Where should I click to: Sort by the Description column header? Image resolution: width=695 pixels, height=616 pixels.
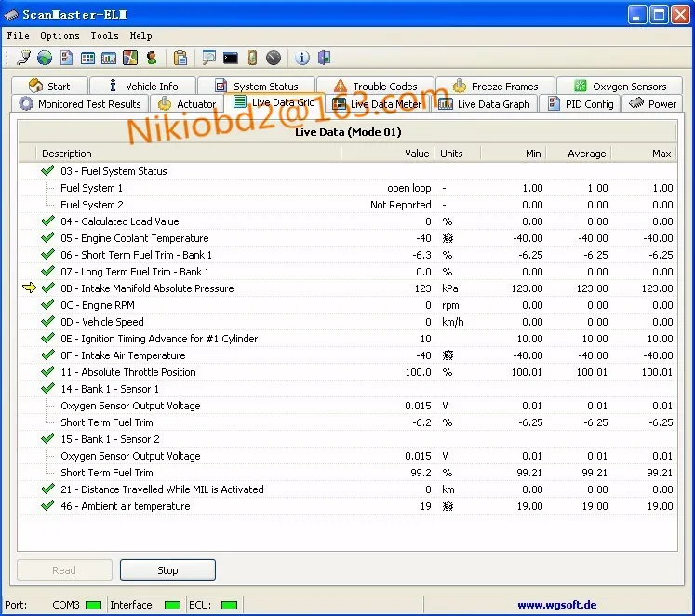coord(188,154)
